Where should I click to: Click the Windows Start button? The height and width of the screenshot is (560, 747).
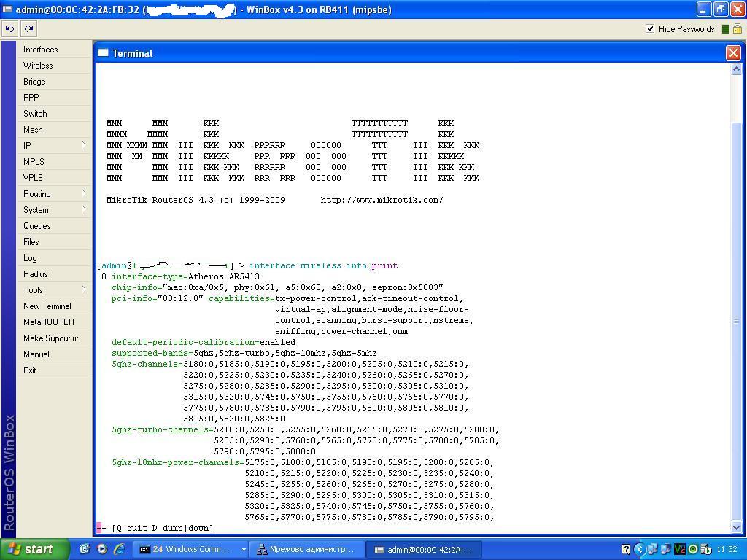point(31,550)
